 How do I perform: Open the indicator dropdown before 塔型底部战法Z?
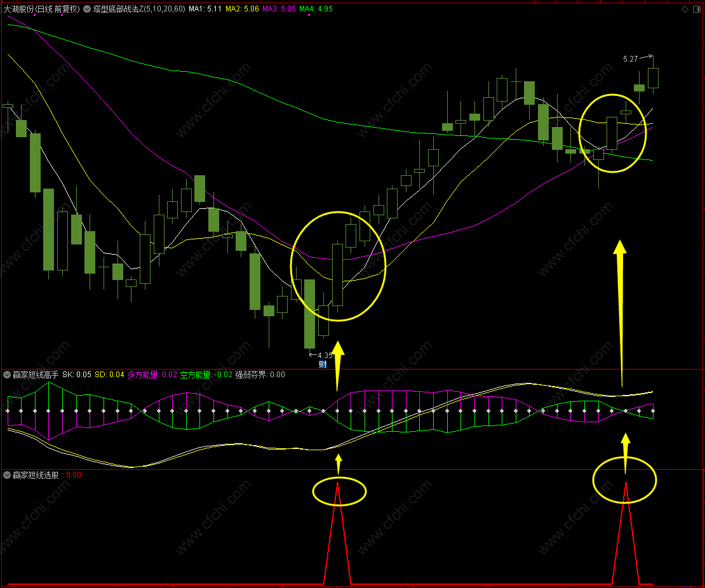87,9
